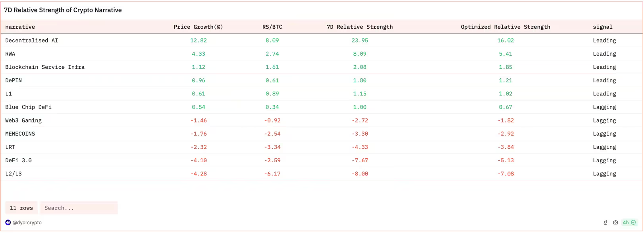Click the dyorcrypto avatar icon
Screen dimensions: 644x233
click(x=8, y=223)
